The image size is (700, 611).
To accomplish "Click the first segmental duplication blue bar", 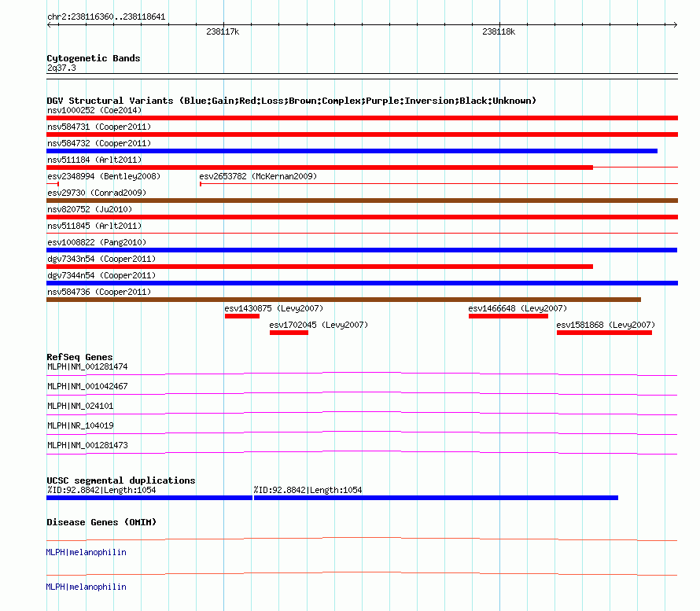I will [x=149, y=498].
